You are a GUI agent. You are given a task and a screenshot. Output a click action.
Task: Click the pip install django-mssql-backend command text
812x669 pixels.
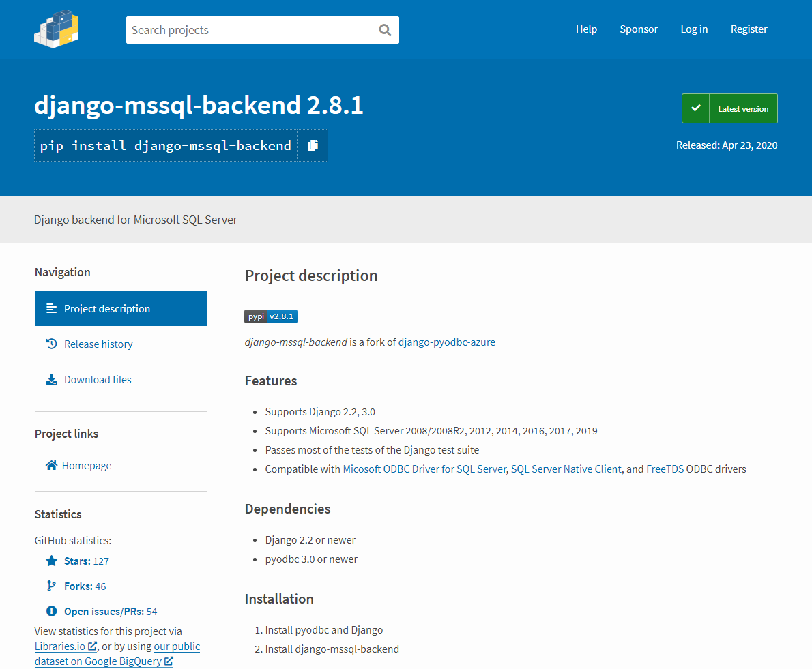click(x=166, y=145)
